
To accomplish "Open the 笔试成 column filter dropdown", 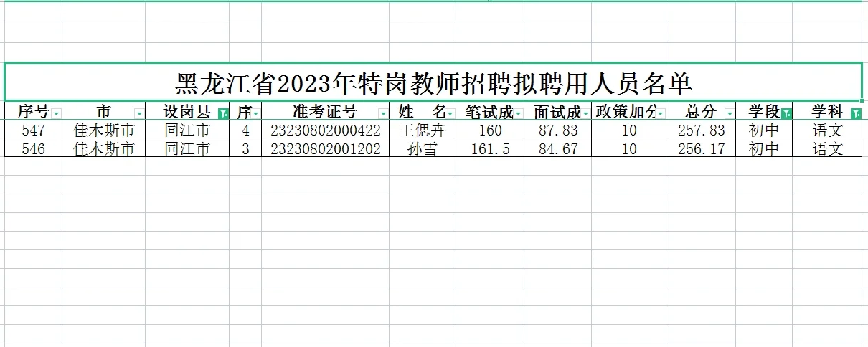I will pos(519,113).
